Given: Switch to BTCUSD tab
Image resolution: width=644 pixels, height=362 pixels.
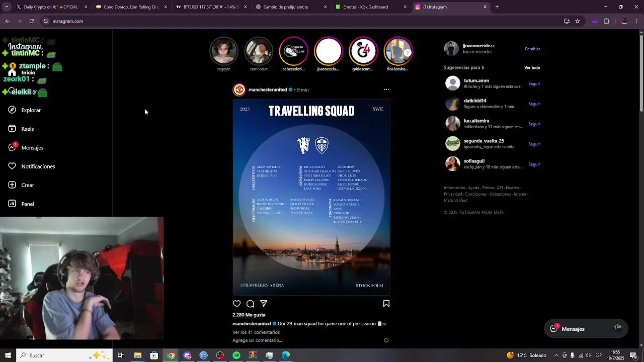Looking at the screenshot, I should [x=211, y=7].
